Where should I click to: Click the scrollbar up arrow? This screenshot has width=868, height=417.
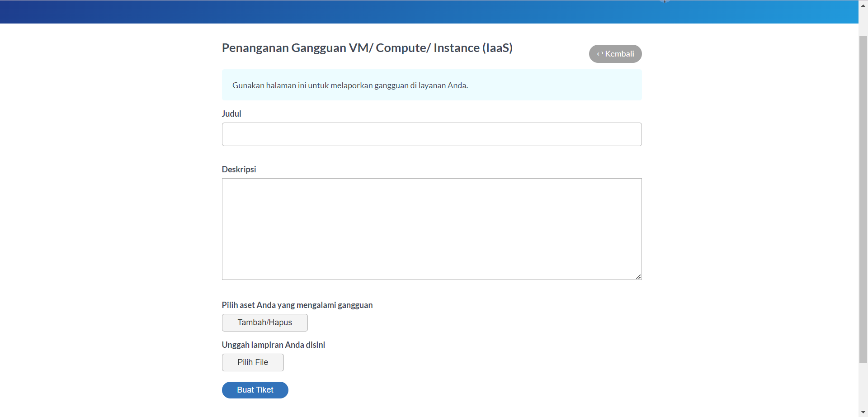(863, 5)
